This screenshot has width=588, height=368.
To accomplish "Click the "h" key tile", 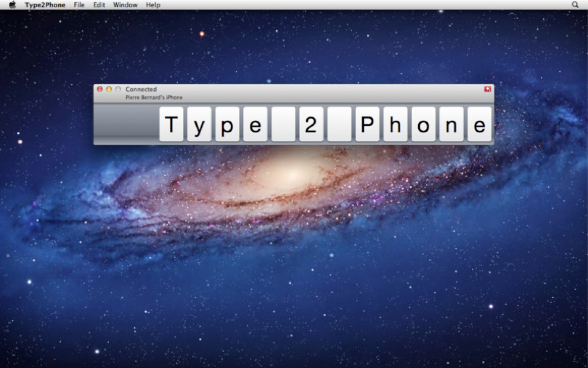I will [395, 124].
